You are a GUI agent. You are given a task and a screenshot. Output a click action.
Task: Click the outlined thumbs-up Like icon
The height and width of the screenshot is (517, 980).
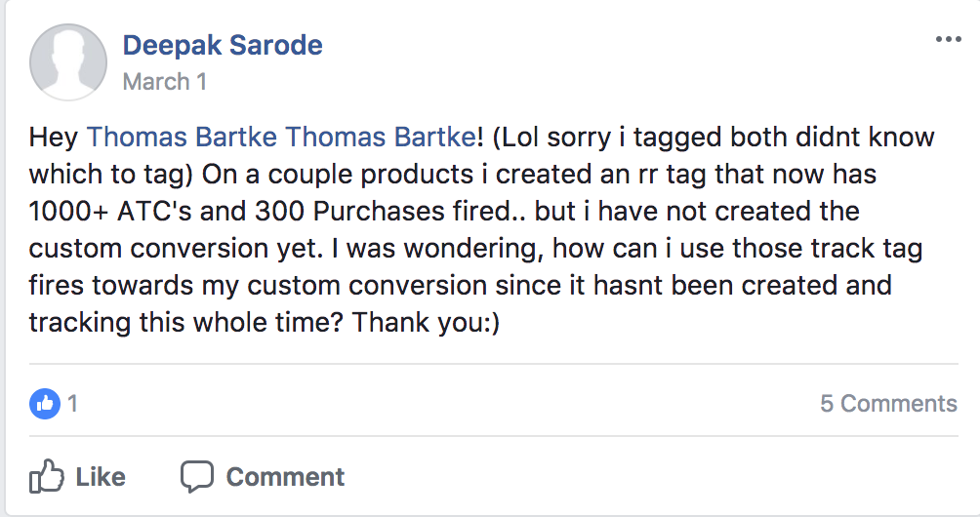click(46, 476)
